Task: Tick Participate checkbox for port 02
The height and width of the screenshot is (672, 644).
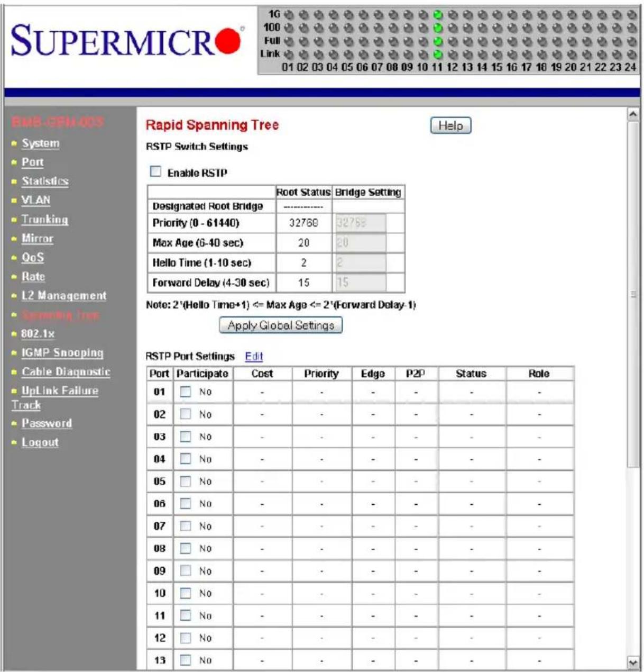Action: pyautogui.click(x=185, y=414)
